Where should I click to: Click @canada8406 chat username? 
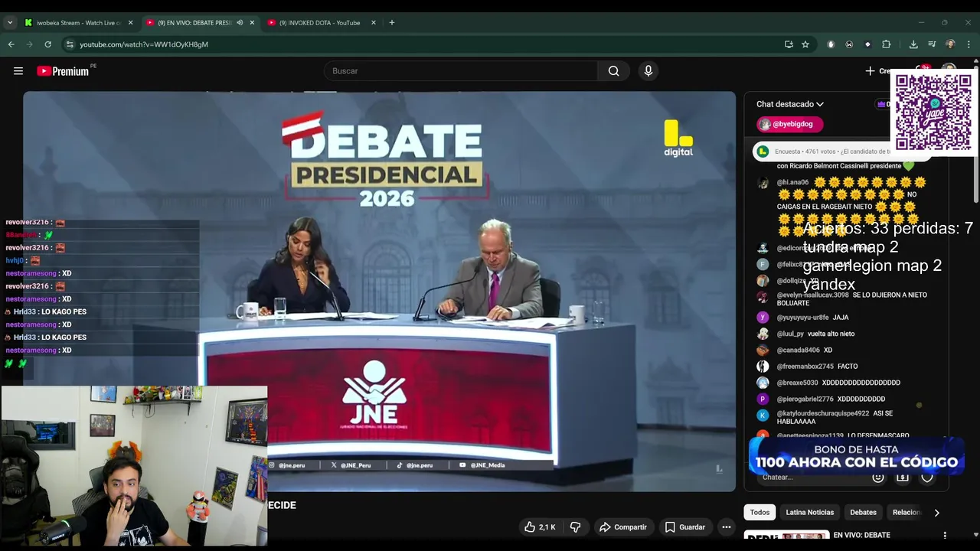coord(798,350)
